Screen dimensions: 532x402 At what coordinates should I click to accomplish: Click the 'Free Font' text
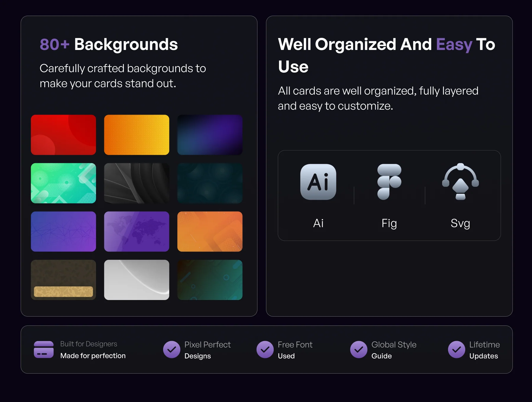click(295, 345)
